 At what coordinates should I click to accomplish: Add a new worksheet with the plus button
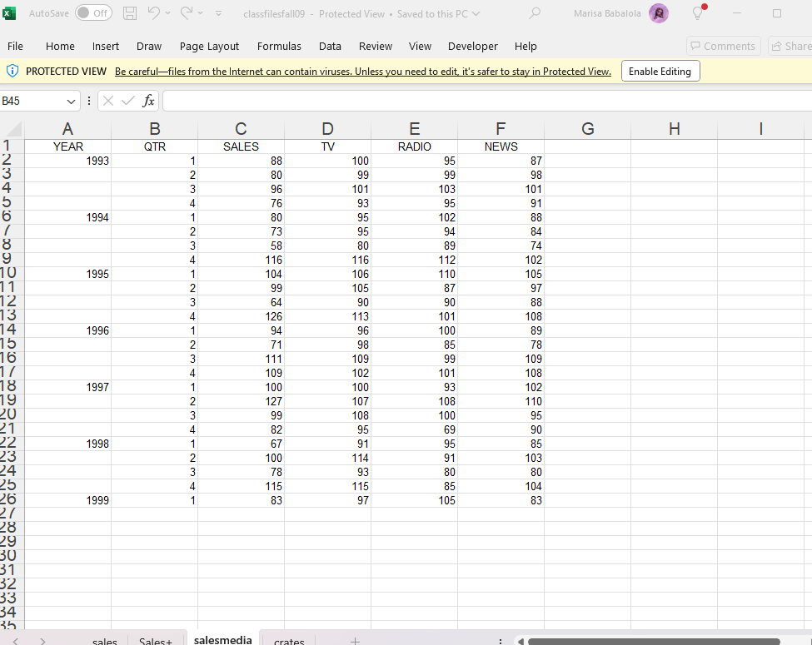click(x=355, y=639)
